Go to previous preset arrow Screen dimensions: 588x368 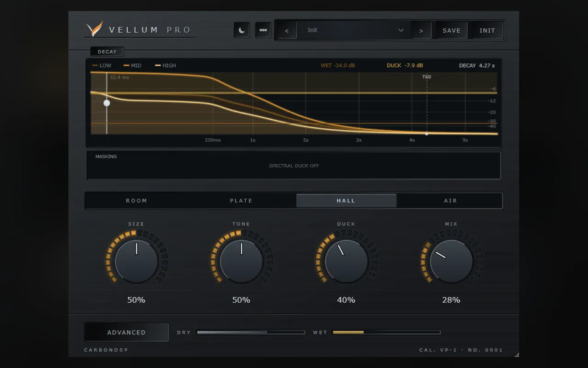tap(287, 30)
